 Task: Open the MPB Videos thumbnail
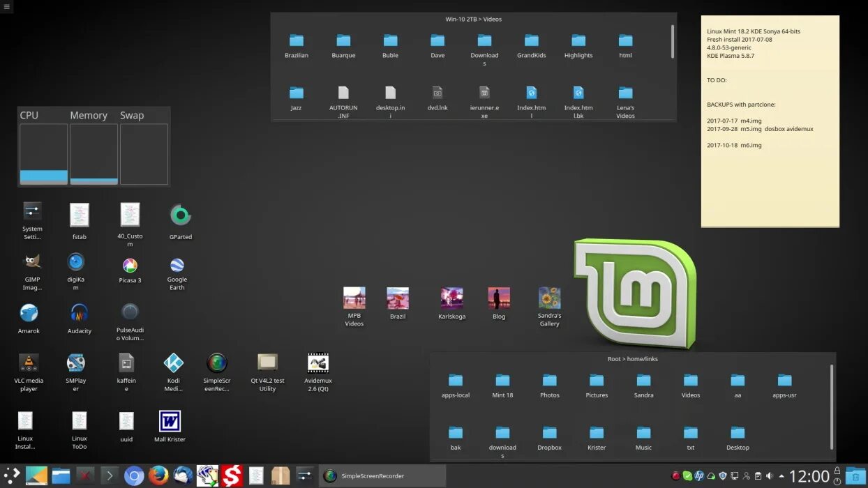(x=354, y=307)
